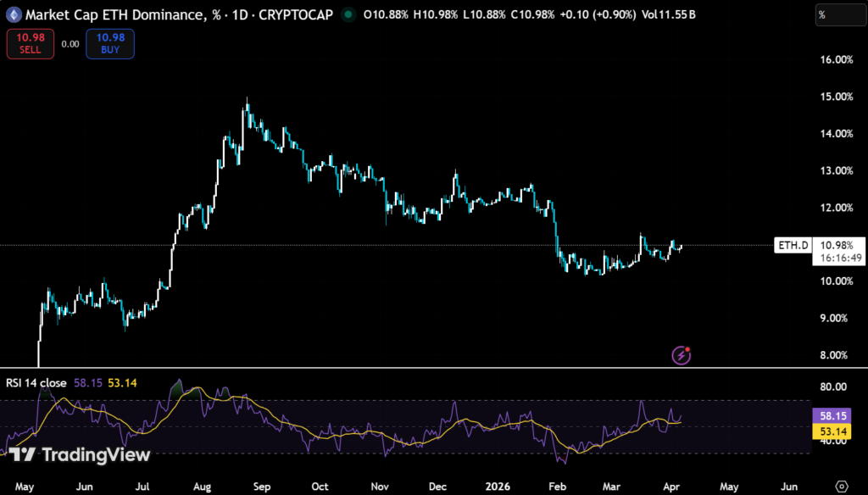Click the ETH.D price label on the axis
This screenshot has height=495, width=868.
[x=792, y=245]
